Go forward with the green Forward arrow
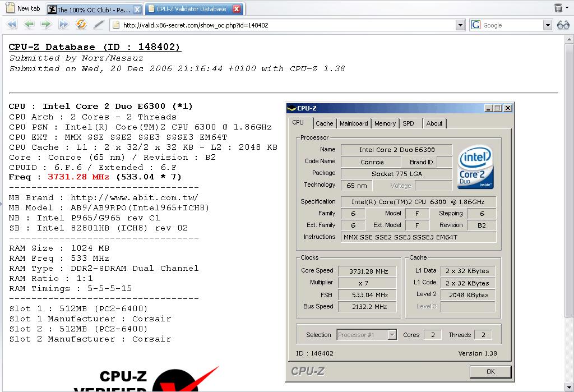The height and width of the screenshot is (392, 574). coord(46,25)
